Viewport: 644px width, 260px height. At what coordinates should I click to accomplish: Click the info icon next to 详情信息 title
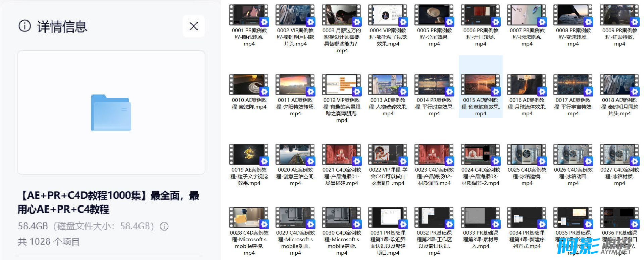click(x=24, y=26)
